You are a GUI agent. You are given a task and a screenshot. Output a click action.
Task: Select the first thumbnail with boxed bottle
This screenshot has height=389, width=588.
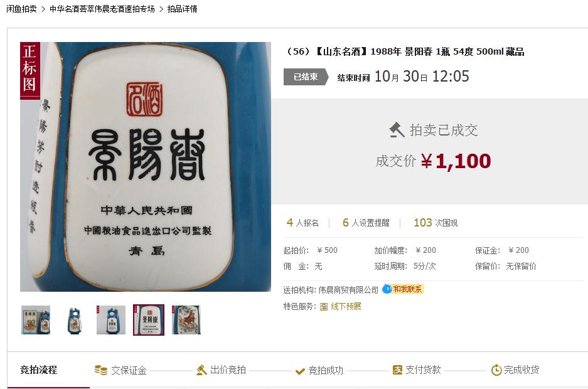36,319
